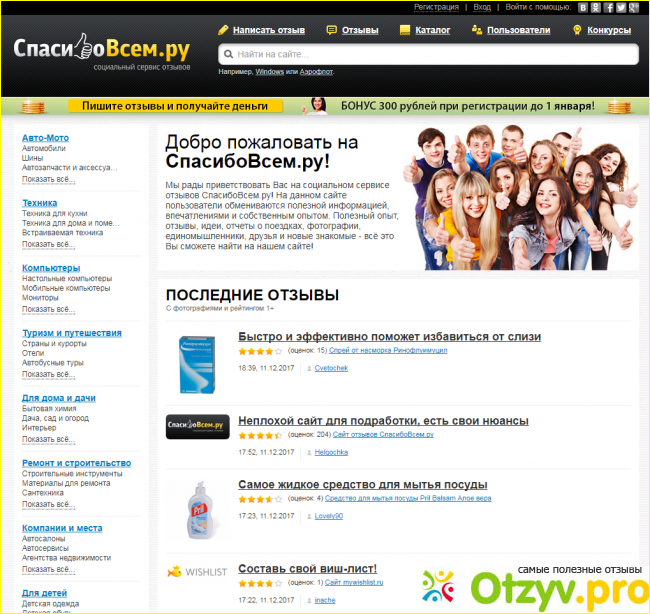The image size is (650, 614).
Task: Click the Регистрация link
Action: click(437, 7)
